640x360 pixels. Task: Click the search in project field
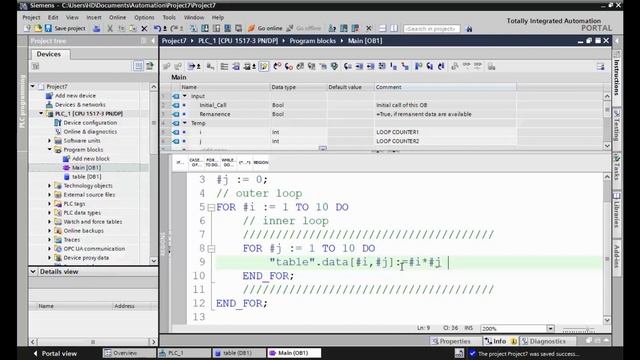[431, 29]
